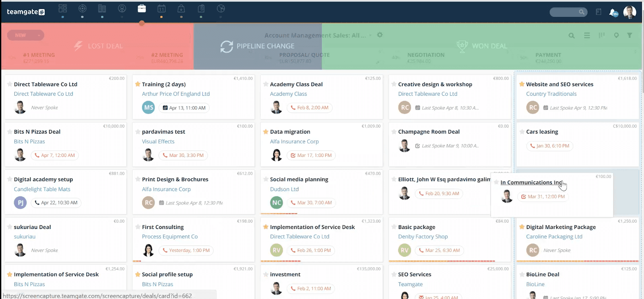Star the Champagne Room Deal
The width and height of the screenshot is (644, 299).
pos(394,132)
